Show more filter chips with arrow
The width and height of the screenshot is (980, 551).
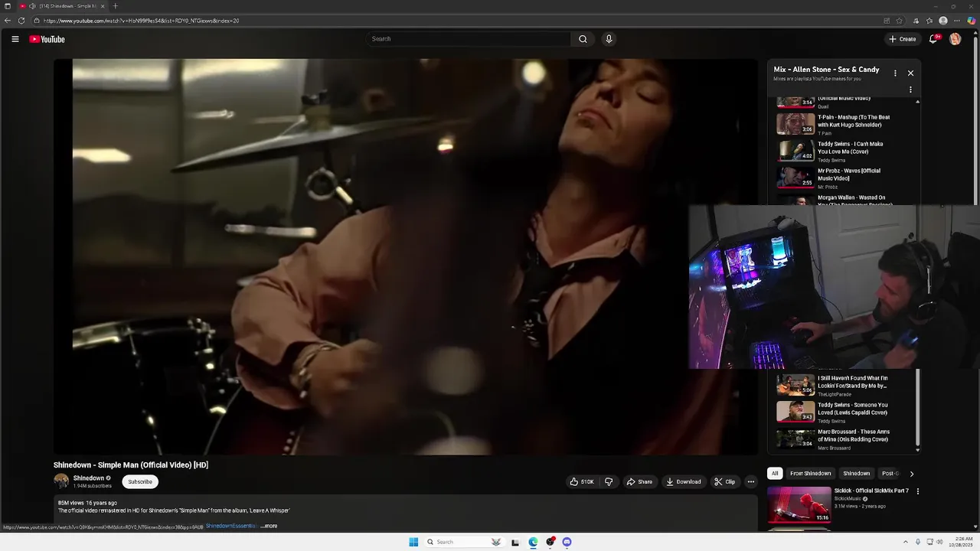point(911,474)
